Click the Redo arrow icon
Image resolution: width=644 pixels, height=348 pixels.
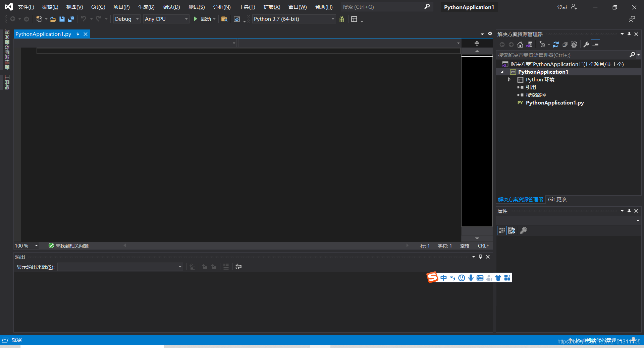(98, 19)
